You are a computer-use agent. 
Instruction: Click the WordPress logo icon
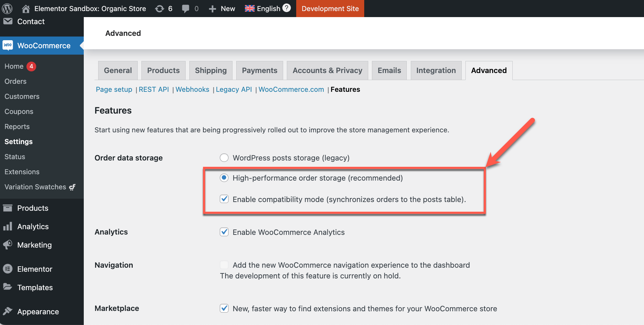click(x=7, y=8)
